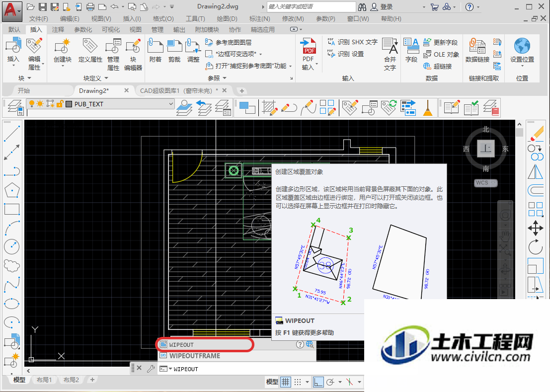Click the layer color swatch
Viewport: 550px width, 392px height.
[69, 104]
